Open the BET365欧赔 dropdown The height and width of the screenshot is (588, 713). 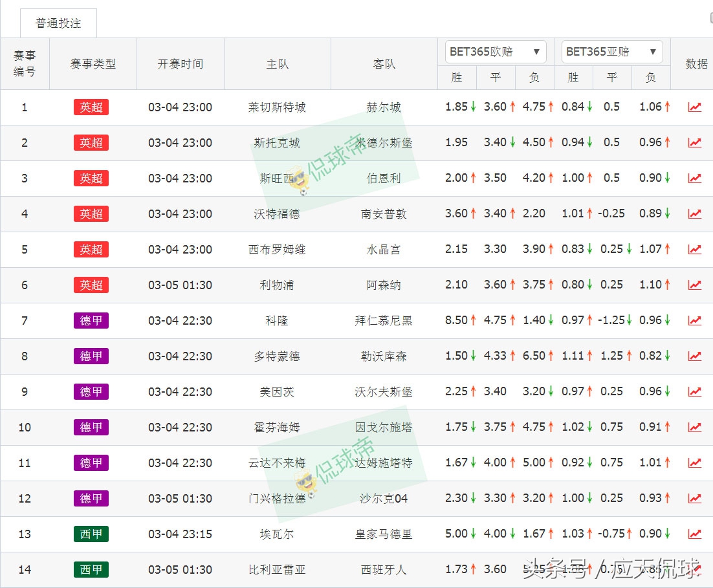[495, 52]
